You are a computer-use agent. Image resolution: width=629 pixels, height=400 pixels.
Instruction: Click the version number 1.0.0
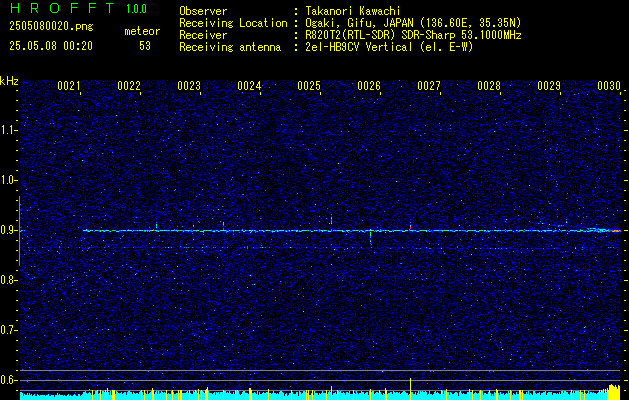point(136,9)
